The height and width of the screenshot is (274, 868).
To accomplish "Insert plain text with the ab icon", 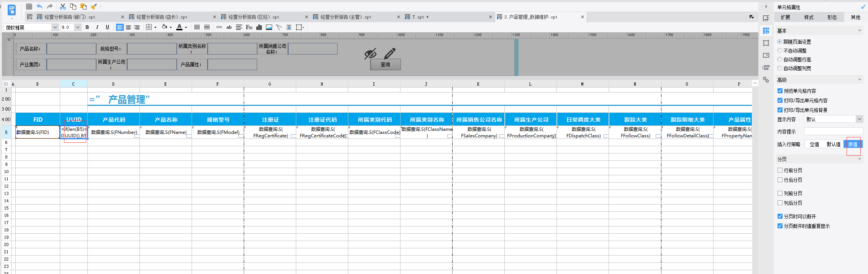I will [x=229, y=27].
